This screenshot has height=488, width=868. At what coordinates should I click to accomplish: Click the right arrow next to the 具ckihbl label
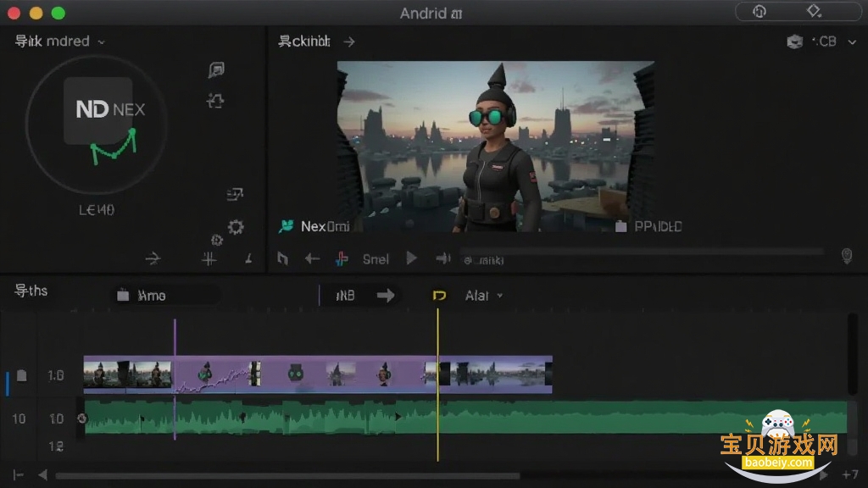348,42
